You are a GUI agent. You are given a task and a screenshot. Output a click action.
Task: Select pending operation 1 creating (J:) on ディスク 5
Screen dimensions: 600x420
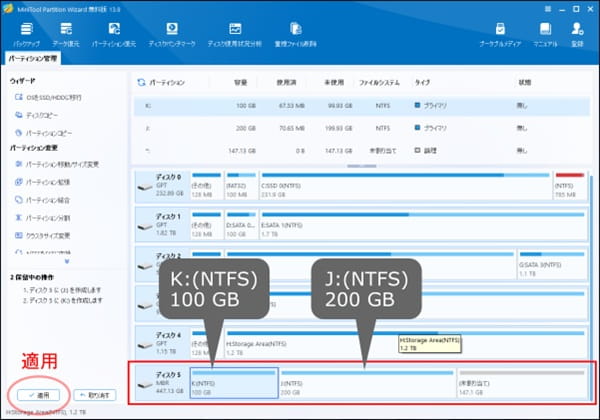click(62, 290)
